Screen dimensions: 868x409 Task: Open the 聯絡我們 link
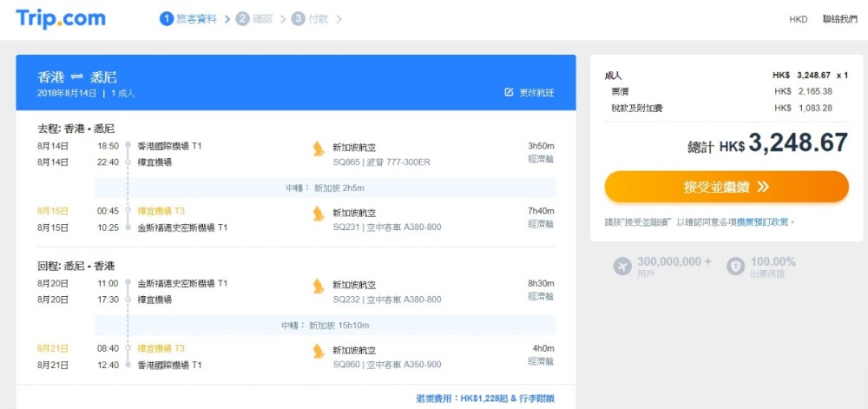click(839, 19)
